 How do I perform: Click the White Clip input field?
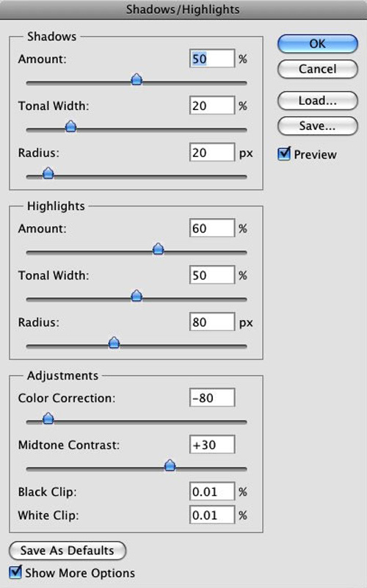pyautogui.click(x=212, y=515)
